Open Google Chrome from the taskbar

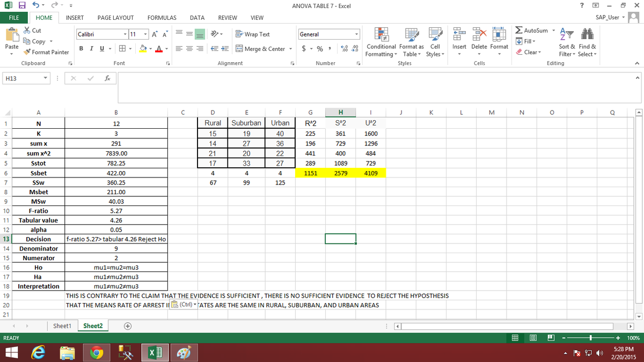pos(97,352)
